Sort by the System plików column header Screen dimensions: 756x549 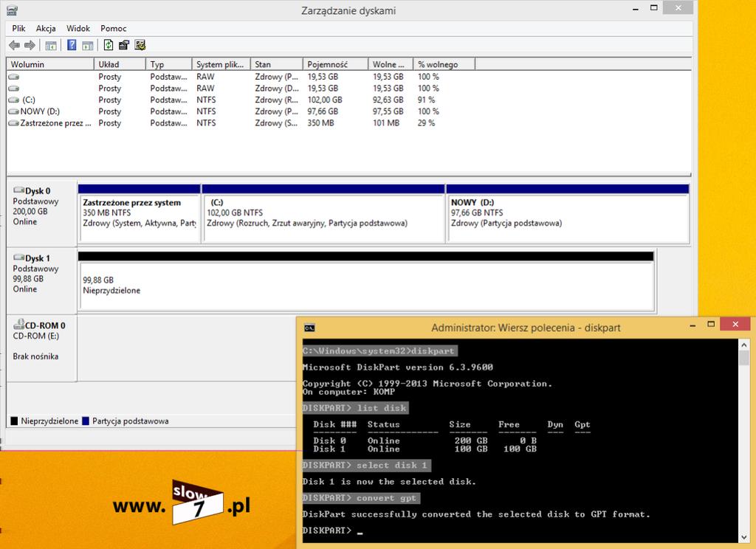point(221,64)
